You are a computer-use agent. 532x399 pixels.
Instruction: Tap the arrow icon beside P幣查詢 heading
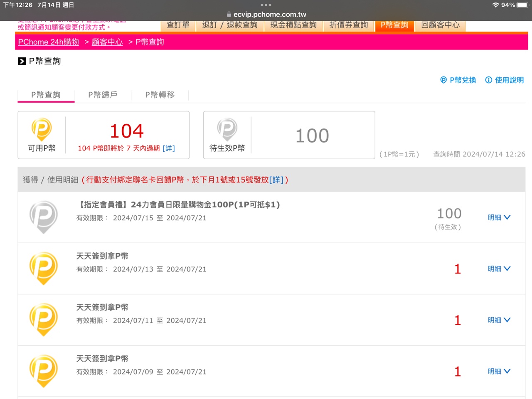(x=22, y=62)
